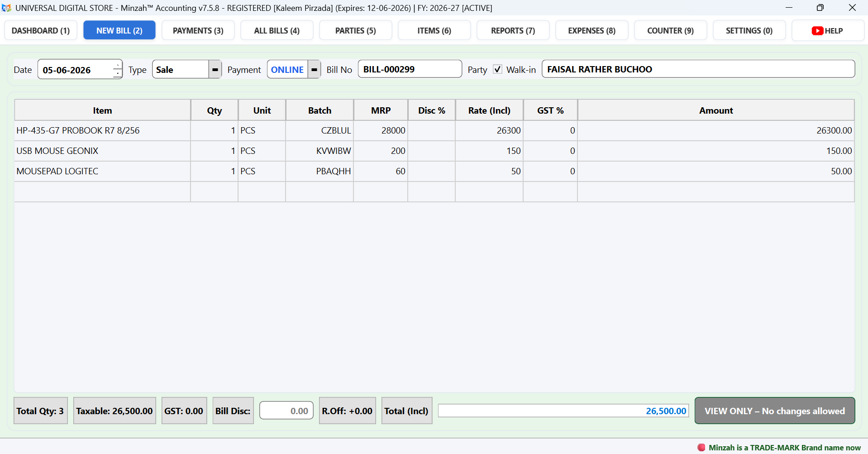Click the Unit column header

tap(262, 110)
